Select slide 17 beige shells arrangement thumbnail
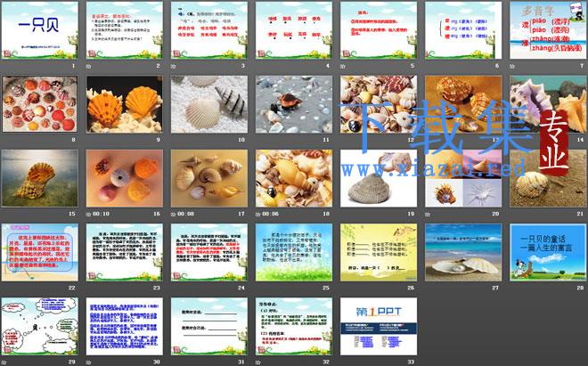This screenshot has height=366, width=588. (209, 178)
